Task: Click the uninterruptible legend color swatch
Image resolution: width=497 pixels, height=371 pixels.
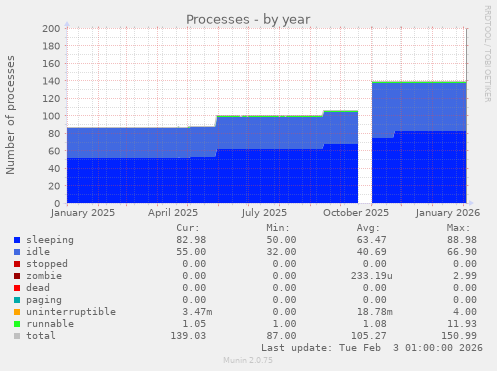Action: pos(17,312)
